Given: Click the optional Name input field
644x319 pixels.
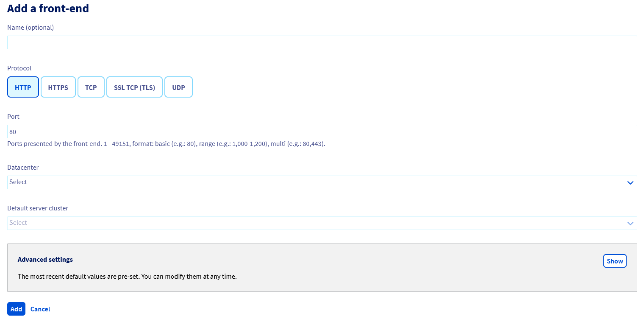Looking at the screenshot, I should click(322, 42).
